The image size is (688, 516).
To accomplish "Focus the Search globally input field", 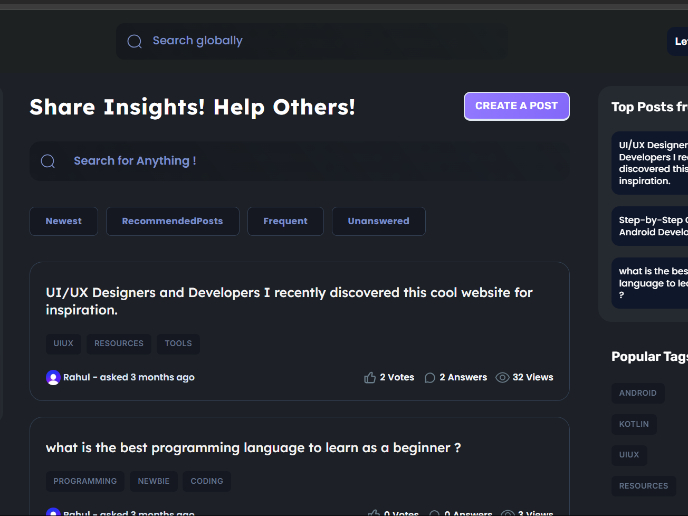I will 320,41.
